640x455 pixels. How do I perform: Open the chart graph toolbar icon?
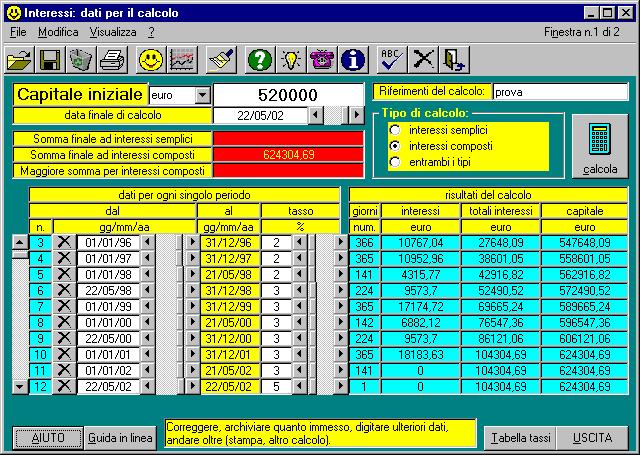(x=182, y=59)
